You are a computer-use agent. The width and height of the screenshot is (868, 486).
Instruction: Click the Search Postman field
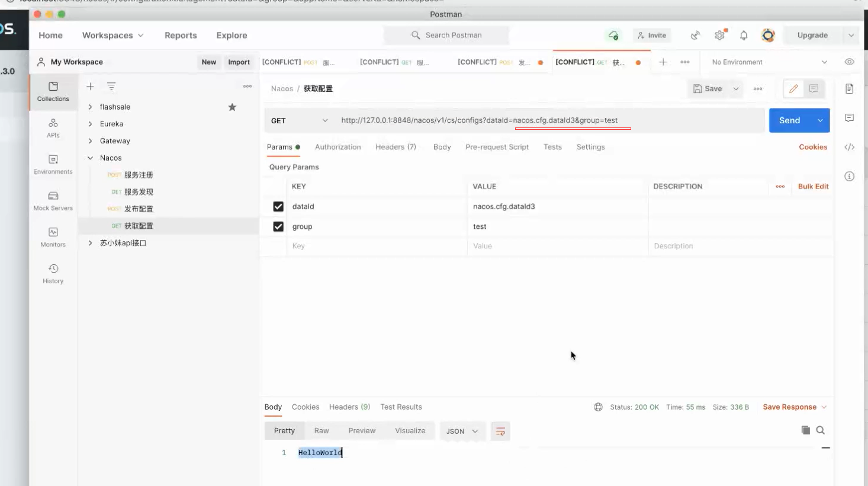446,36
